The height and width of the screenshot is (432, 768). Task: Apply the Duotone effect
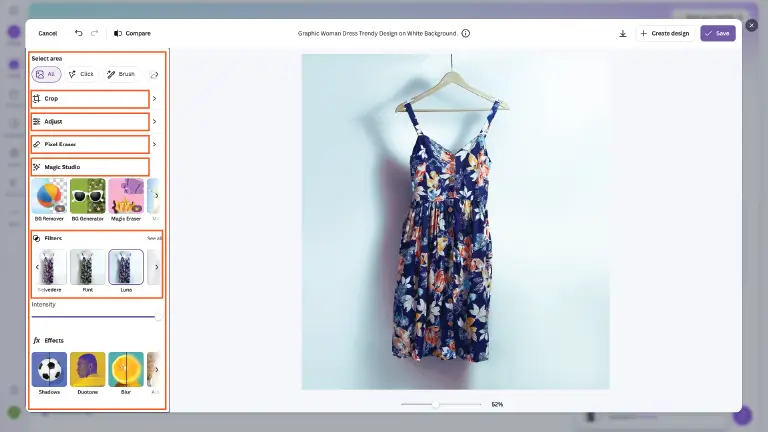coord(88,369)
